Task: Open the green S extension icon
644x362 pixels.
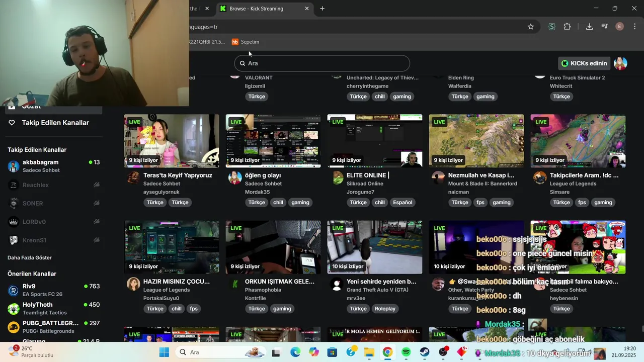Action: tap(552, 27)
